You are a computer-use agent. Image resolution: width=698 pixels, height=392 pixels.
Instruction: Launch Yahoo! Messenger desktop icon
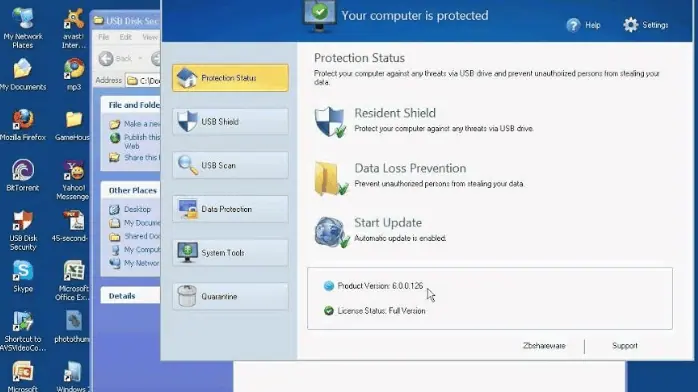point(73,180)
